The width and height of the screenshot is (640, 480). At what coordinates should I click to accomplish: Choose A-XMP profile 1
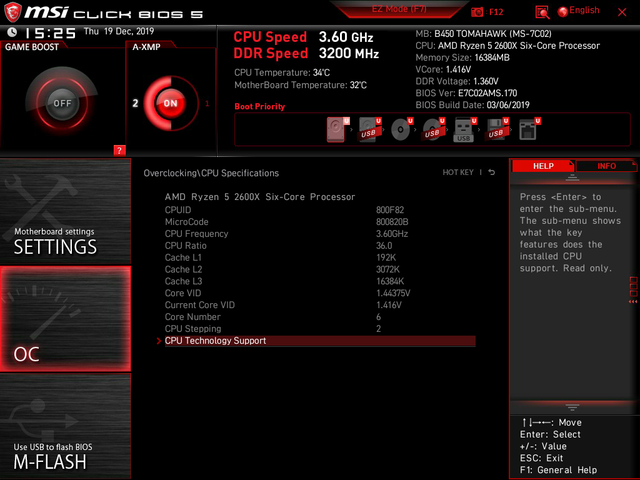[207, 103]
